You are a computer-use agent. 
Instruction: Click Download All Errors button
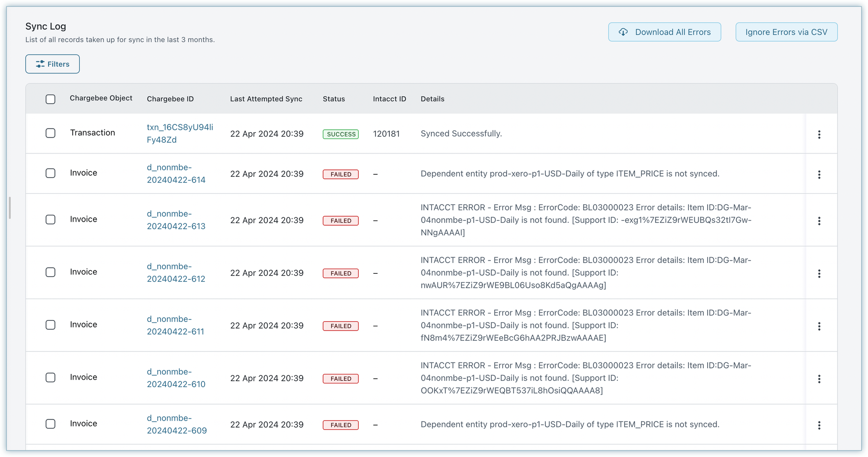(x=664, y=32)
